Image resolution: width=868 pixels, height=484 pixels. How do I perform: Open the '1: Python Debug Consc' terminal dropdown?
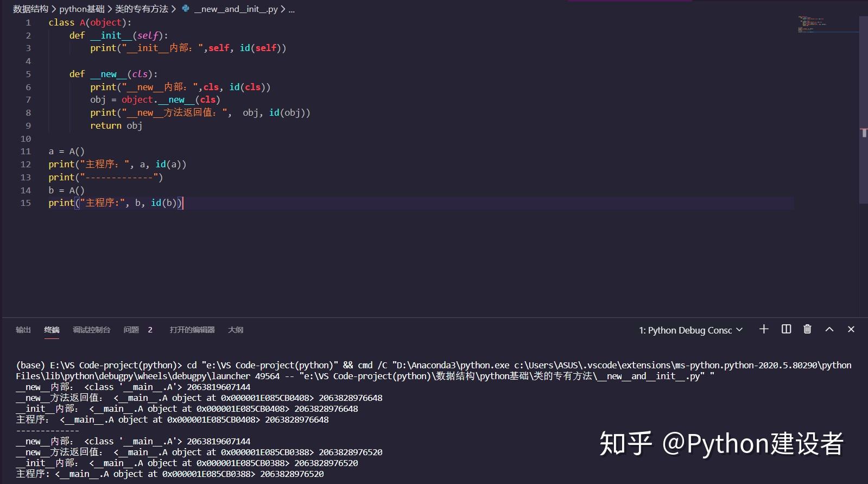pos(690,330)
